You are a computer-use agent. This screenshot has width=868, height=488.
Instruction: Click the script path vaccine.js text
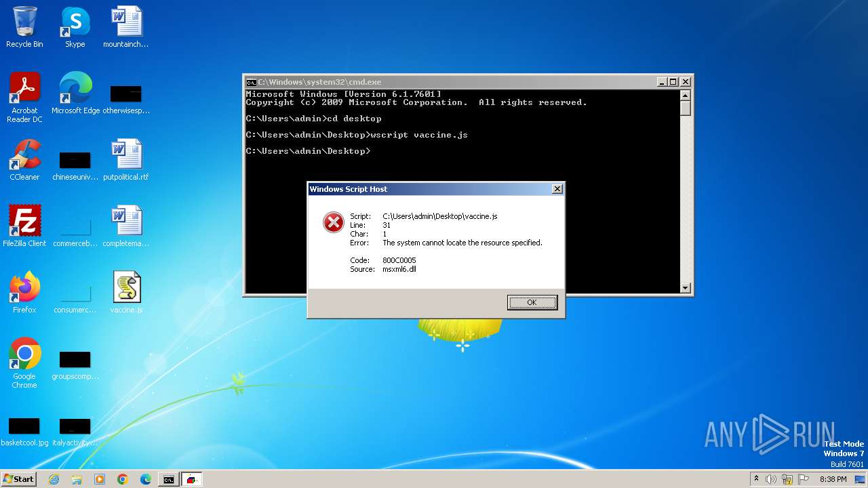[440, 216]
